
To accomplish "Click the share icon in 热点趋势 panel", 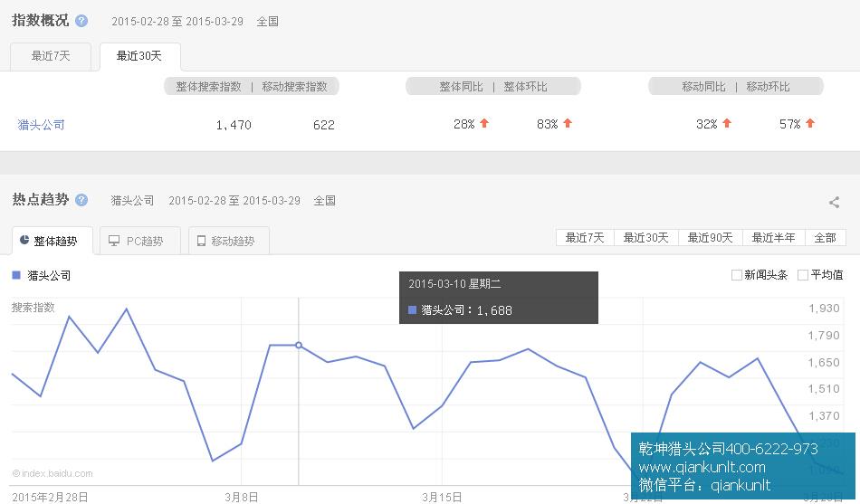I will [x=834, y=203].
